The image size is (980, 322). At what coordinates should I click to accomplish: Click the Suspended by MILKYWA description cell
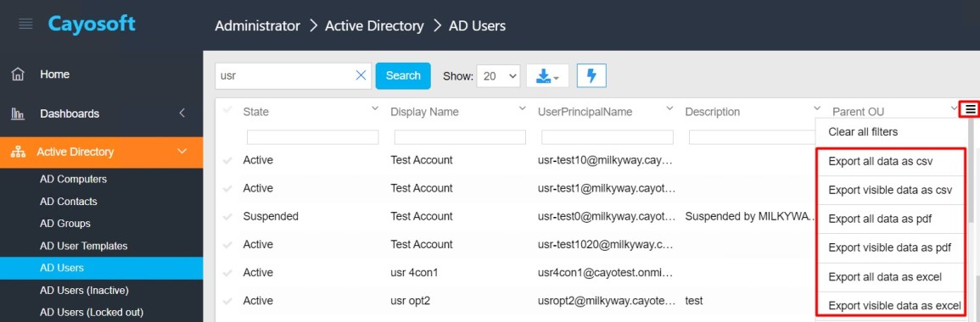(x=751, y=217)
